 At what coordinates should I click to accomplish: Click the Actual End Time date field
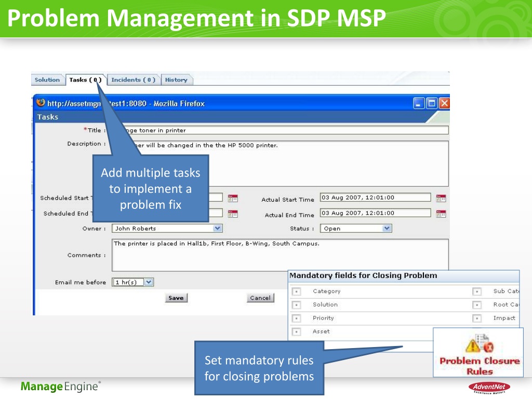(375, 213)
